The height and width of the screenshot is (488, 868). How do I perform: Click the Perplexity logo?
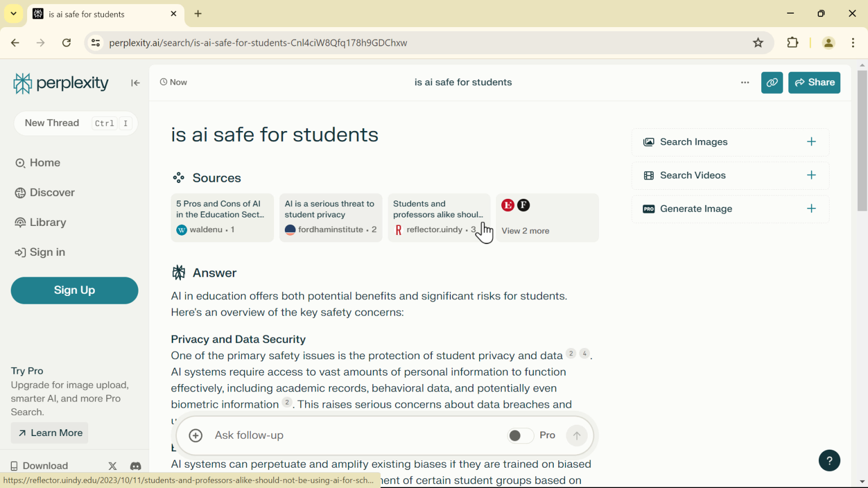click(x=60, y=82)
